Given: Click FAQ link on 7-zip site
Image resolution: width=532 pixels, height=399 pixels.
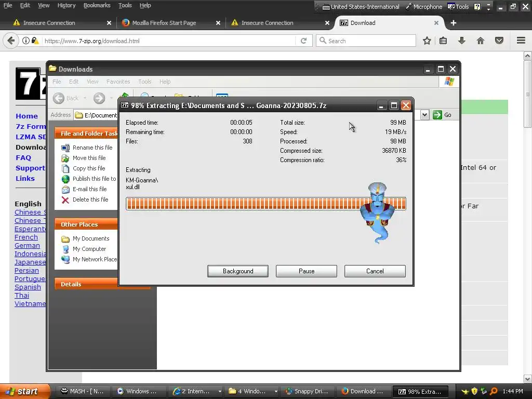Looking at the screenshot, I should pyautogui.click(x=23, y=158).
